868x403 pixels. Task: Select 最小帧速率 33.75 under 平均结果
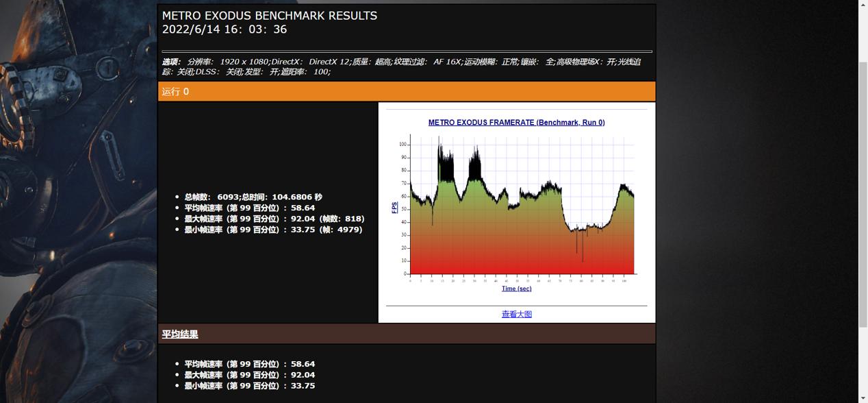[248, 386]
